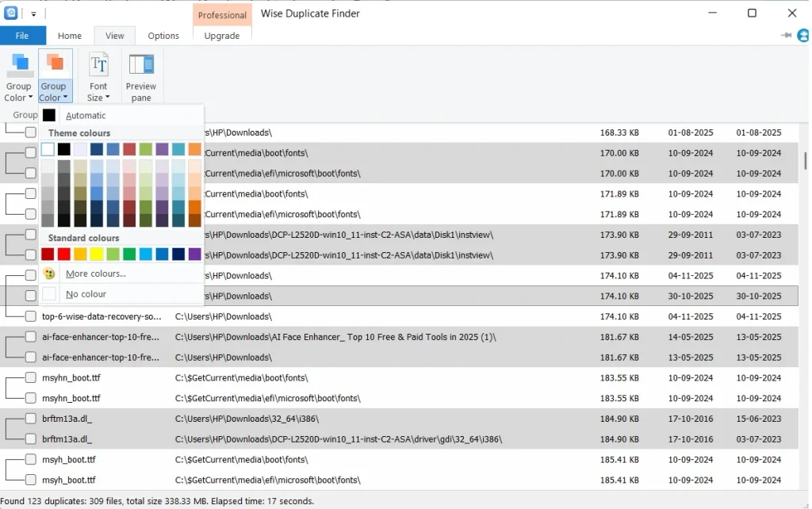Click the 15-06-2023 date cell
The width and height of the screenshot is (812, 509).
point(759,419)
